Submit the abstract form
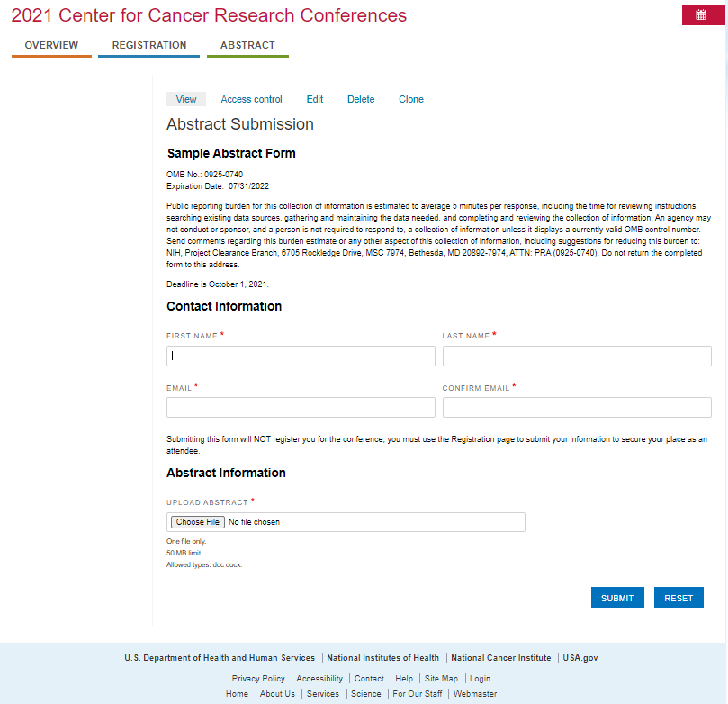 pos(617,598)
